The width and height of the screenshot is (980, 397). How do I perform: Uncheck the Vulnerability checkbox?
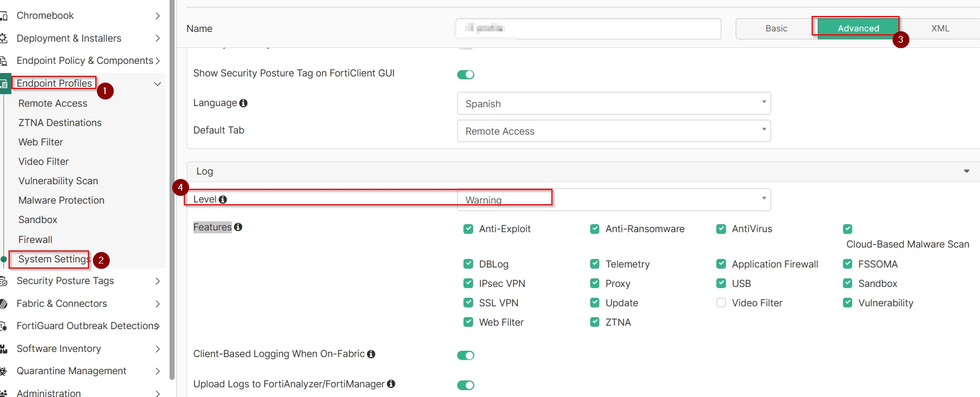pyautogui.click(x=848, y=303)
